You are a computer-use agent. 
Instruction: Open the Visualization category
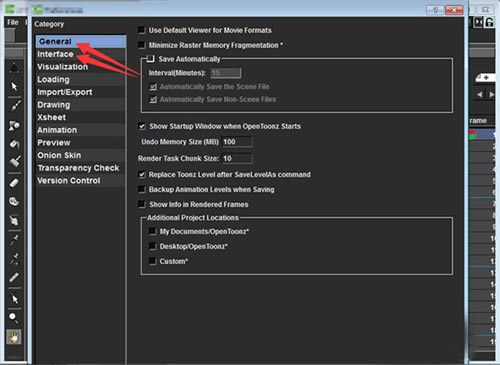pyautogui.click(x=81, y=67)
